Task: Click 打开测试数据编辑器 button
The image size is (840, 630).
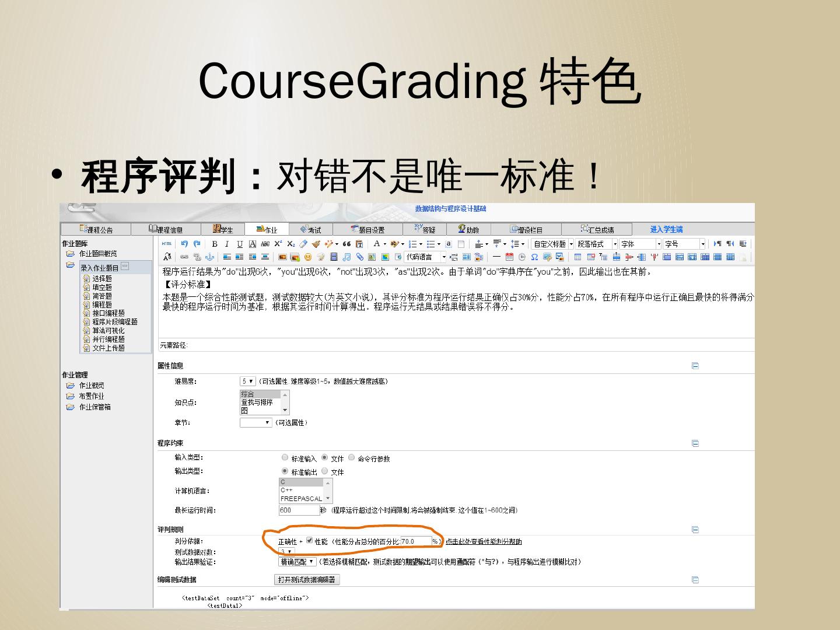Action: click(307, 580)
